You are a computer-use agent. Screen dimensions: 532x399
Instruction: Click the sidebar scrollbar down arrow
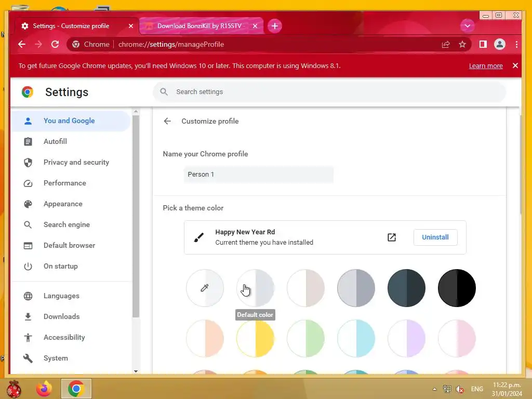click(x=136, y=371)
